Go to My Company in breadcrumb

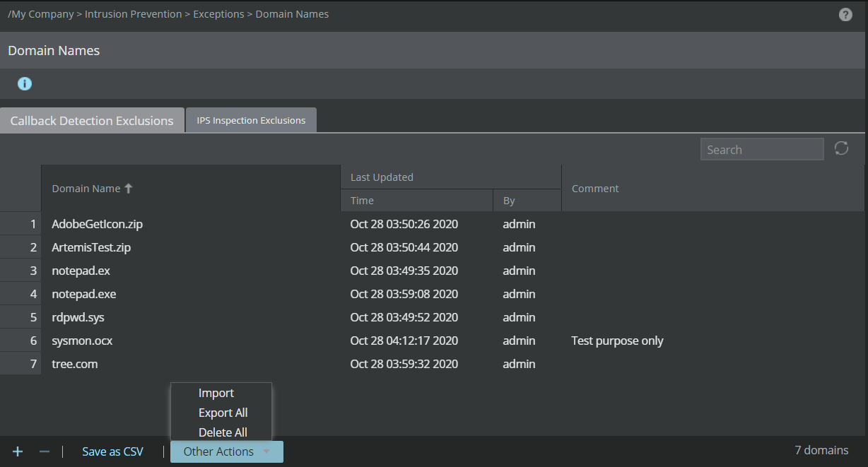click(41, 14)
